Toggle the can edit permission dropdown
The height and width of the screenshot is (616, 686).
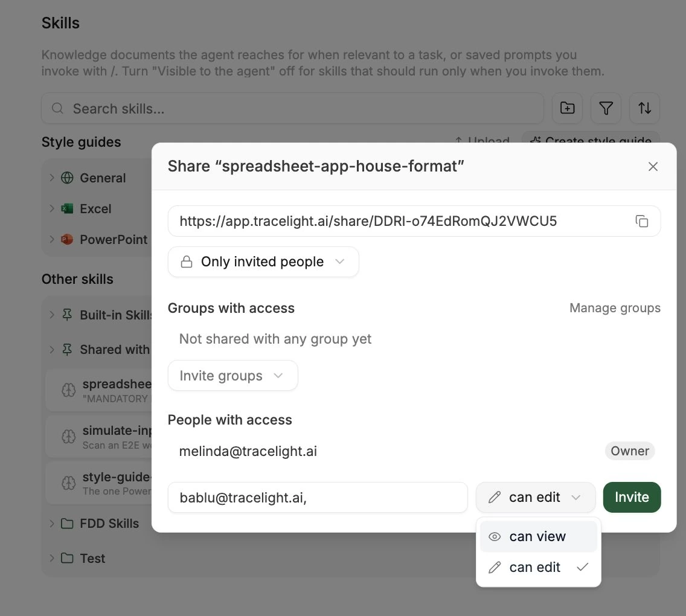(x=536, y=497)
